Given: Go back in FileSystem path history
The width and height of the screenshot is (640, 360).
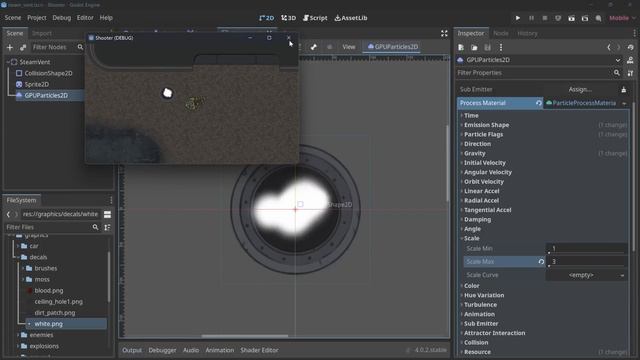Looking at the screenshot, I should click(x=8, y=214).
